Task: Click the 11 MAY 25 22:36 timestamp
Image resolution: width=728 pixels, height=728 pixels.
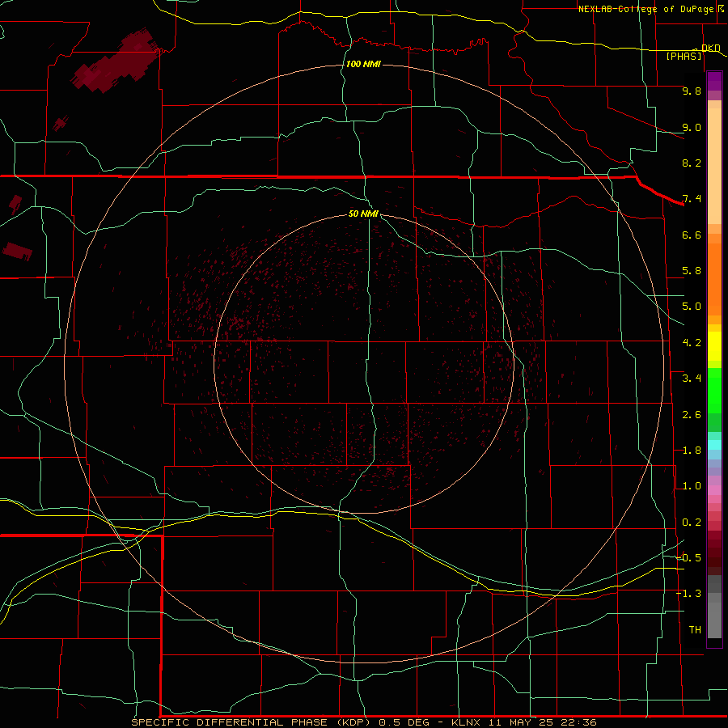Action: pyautogui.click(x=542, y=722)
